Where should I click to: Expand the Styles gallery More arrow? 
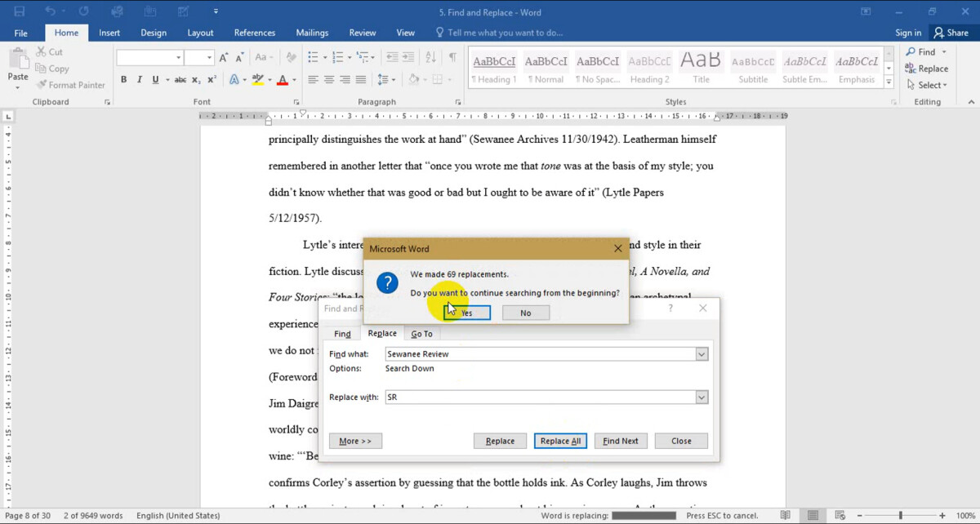889,81
